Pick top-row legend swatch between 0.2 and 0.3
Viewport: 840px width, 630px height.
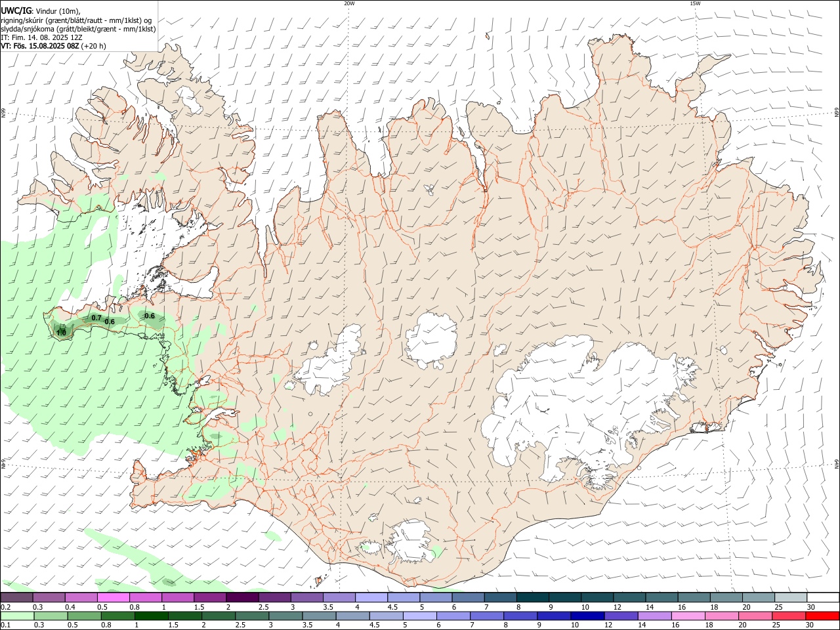point(16,598)
